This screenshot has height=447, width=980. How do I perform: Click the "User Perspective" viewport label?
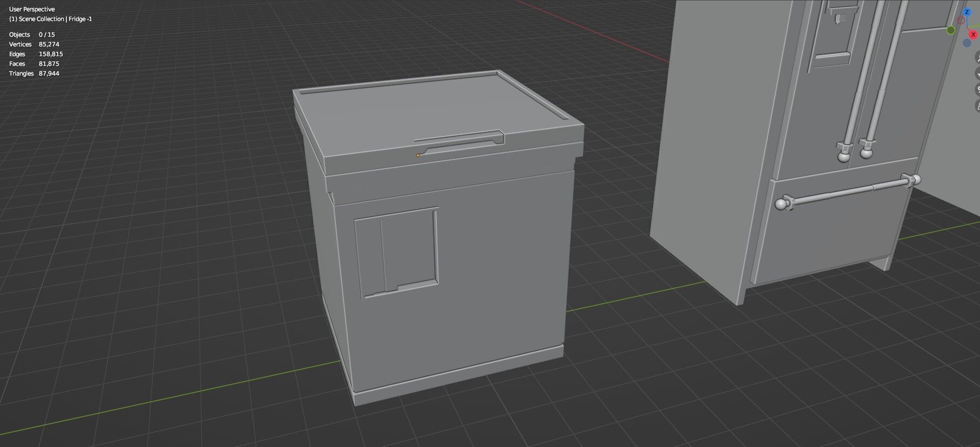click(32, 9)
